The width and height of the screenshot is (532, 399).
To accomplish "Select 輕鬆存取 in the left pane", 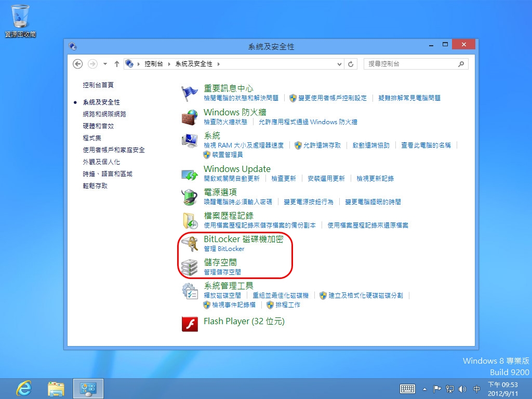I will point(95,185).
